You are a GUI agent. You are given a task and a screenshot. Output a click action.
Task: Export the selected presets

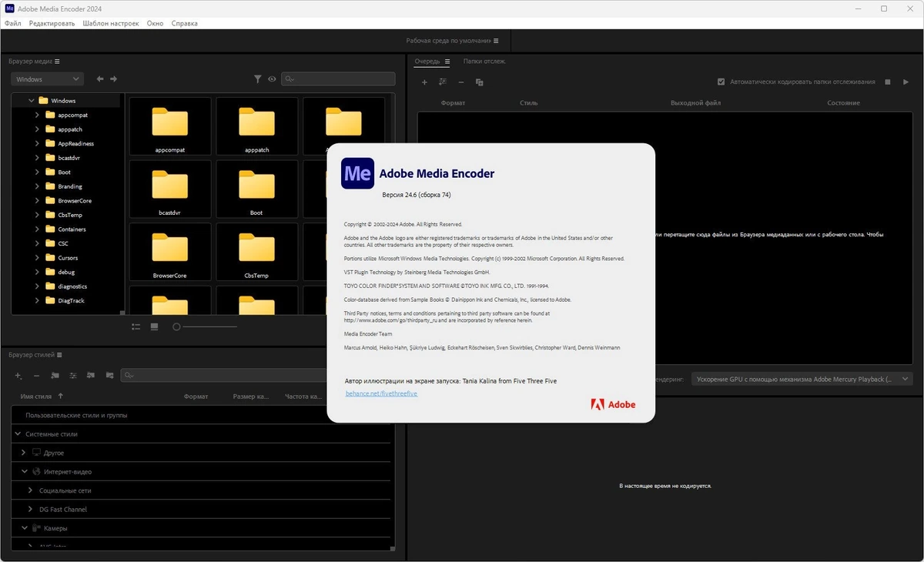109,376
